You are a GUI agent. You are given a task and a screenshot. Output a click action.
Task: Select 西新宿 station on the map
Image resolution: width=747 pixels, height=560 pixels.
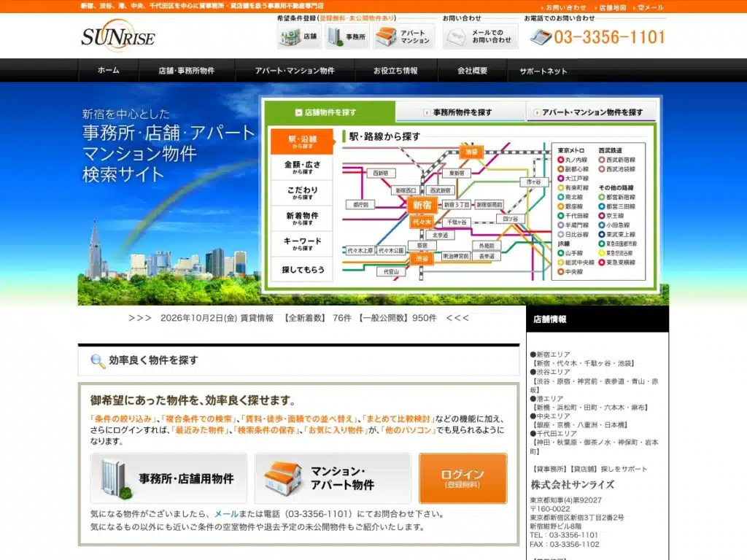click(381, 173)
